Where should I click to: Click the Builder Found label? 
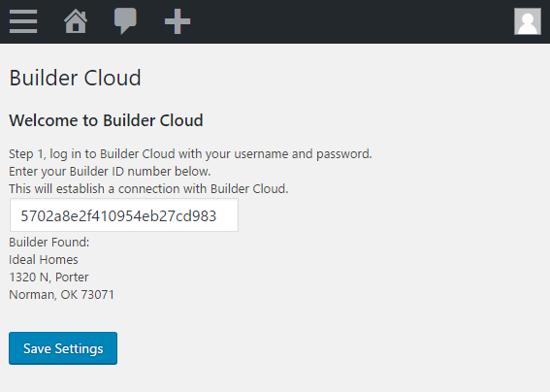tap(49, 243)
